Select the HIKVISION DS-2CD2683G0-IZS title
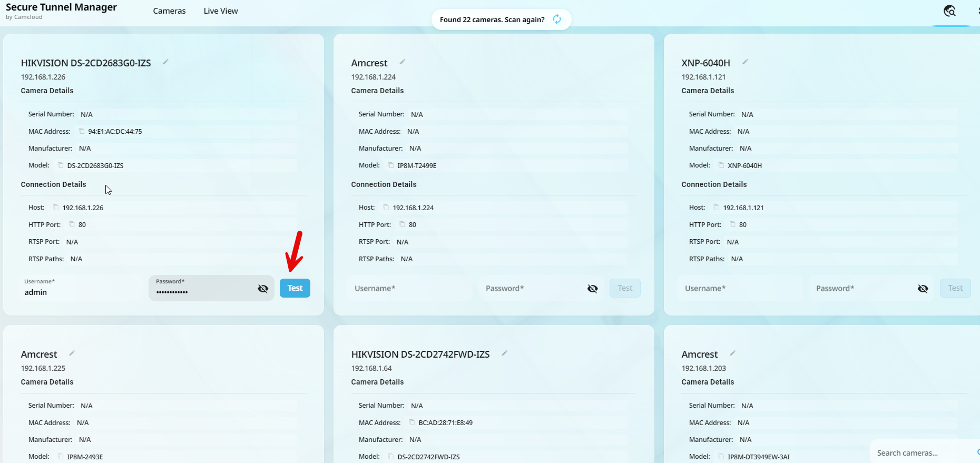Image resolution: width=980 pixels, height=463 pixels. [x=86, y=63]
